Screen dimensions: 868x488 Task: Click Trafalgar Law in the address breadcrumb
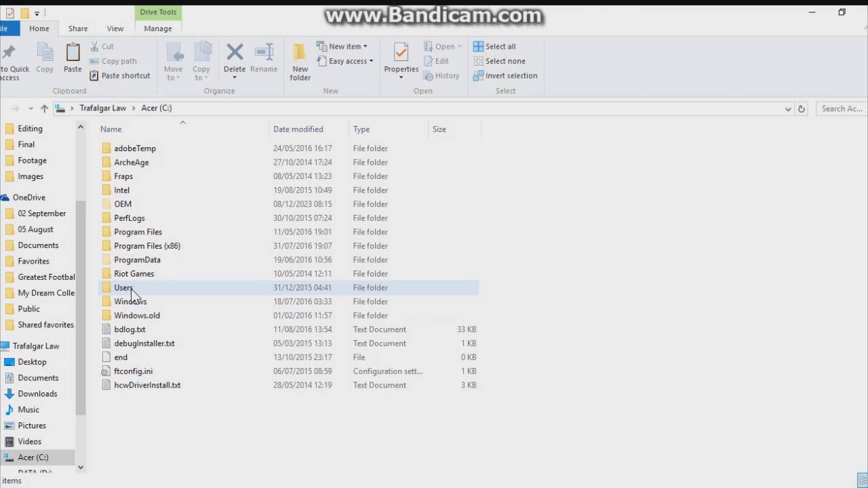[x=103, y=108]
